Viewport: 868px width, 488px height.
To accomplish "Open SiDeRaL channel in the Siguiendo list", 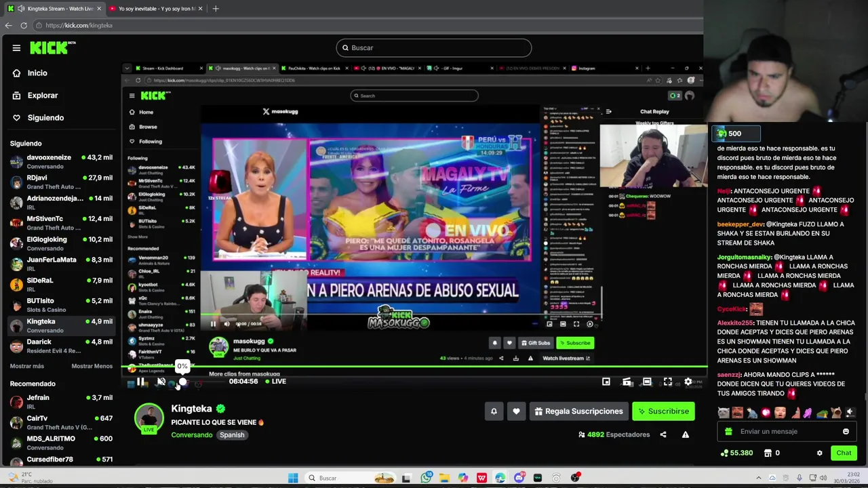I will point(61,284).
